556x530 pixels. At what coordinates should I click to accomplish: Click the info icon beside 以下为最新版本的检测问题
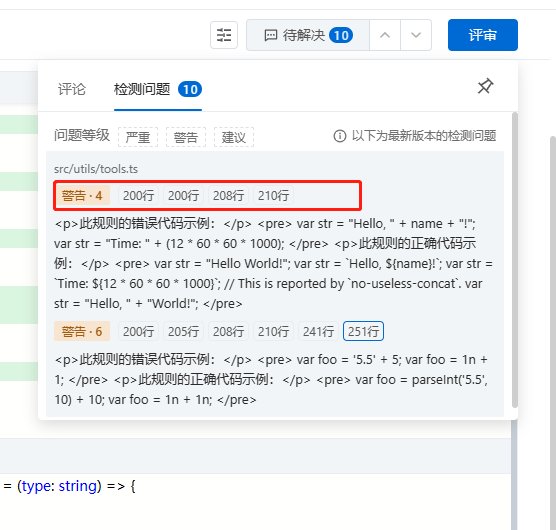(x=340, y=136)
